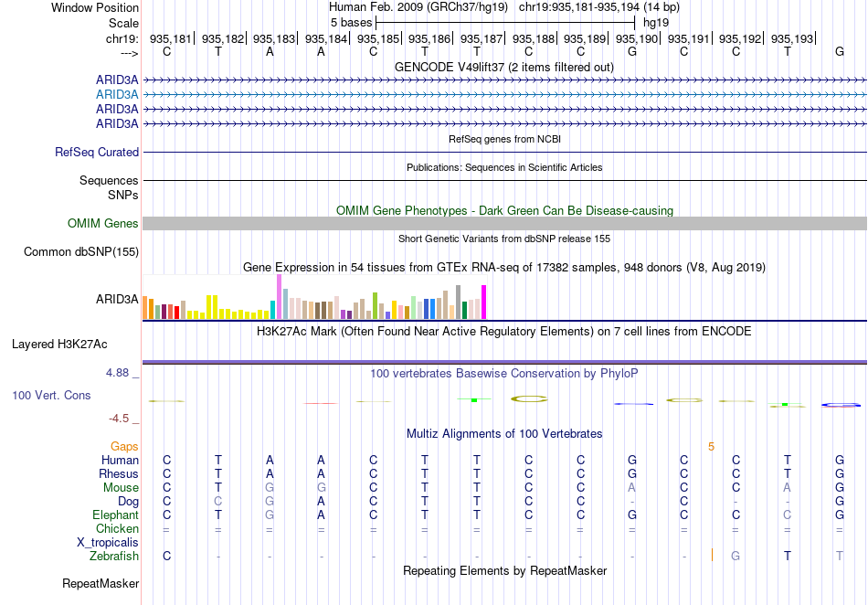The image size is (868, 605).
Task: Click the olive C conservation logo under 935,188
Action: pos(529,398)
